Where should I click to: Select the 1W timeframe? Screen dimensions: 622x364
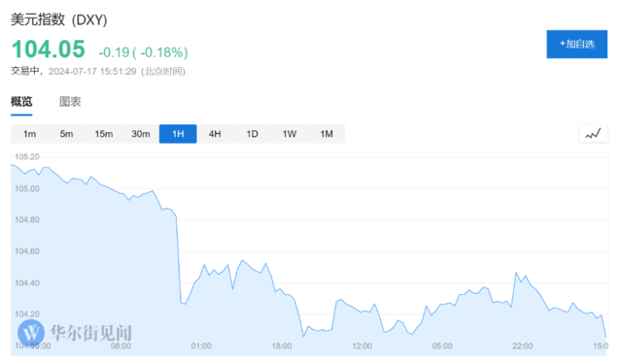point(290,134)
